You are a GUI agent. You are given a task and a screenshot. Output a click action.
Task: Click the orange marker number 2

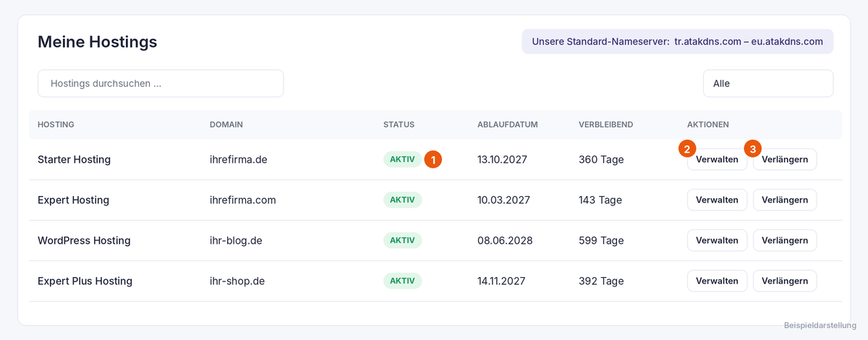click(687, 148)
